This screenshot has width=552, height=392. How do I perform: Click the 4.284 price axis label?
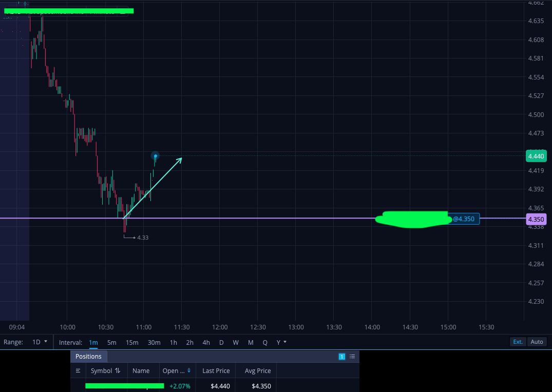[x=536, y=264]
